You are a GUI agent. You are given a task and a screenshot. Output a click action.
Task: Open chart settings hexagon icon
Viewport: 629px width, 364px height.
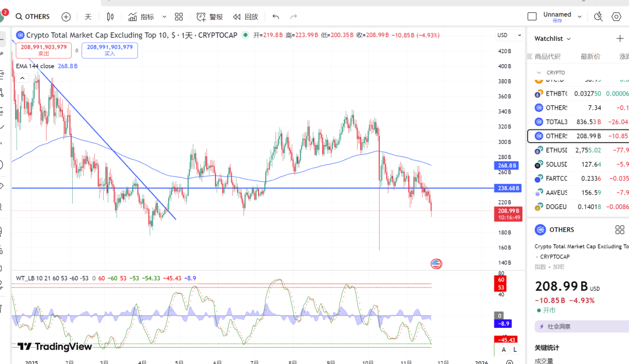point(616,16)
